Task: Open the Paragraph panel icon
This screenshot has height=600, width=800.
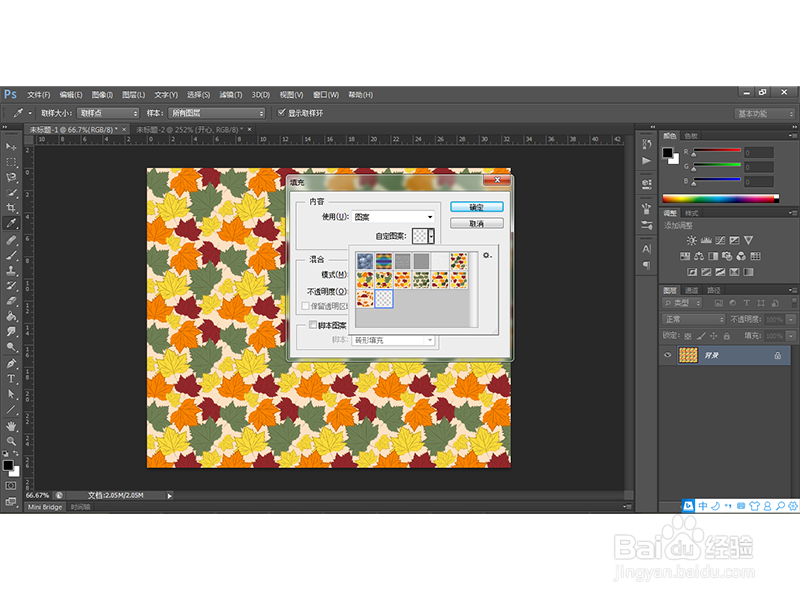Action: (646, 265)
